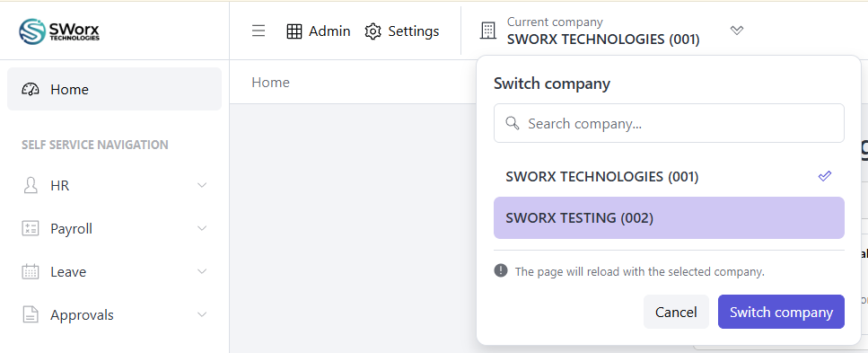Screen dimensions: 868x353
Task: Click the Approvals document icon
Action: click(x=31, y=314)
